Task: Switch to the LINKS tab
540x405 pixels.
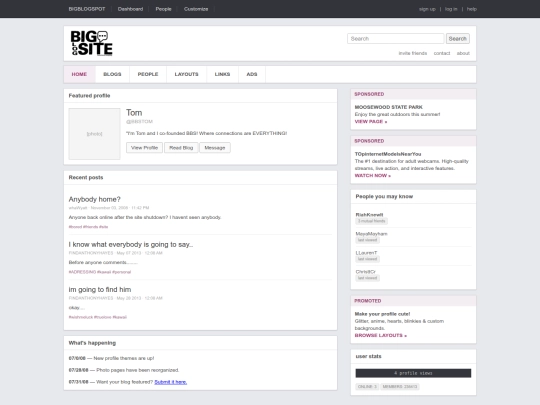Action: [222, 74]
